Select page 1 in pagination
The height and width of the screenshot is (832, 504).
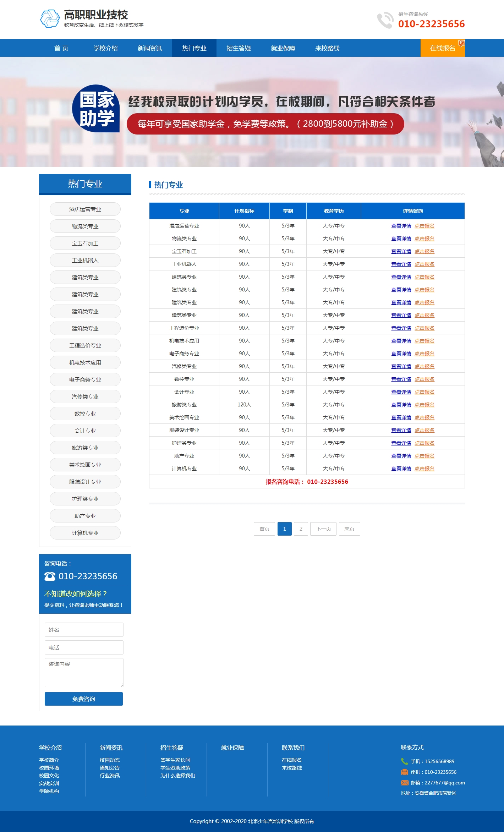[x=285, y=529]
